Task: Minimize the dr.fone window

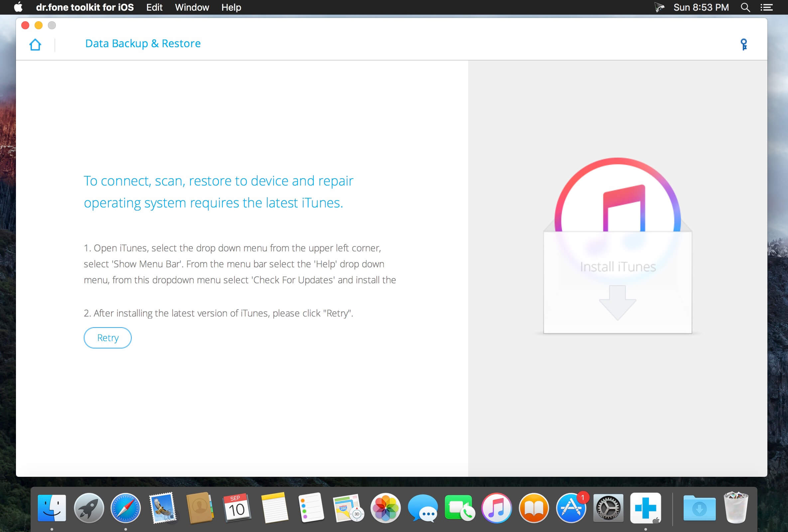Action: [39, 25]
